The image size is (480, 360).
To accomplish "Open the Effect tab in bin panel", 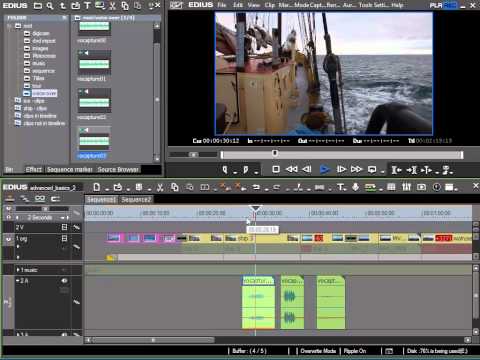I will 34,170.
